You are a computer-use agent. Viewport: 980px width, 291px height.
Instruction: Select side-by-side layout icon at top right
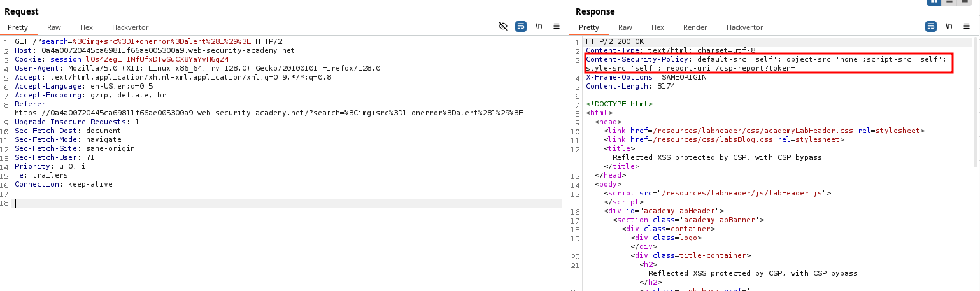(934, 2)
